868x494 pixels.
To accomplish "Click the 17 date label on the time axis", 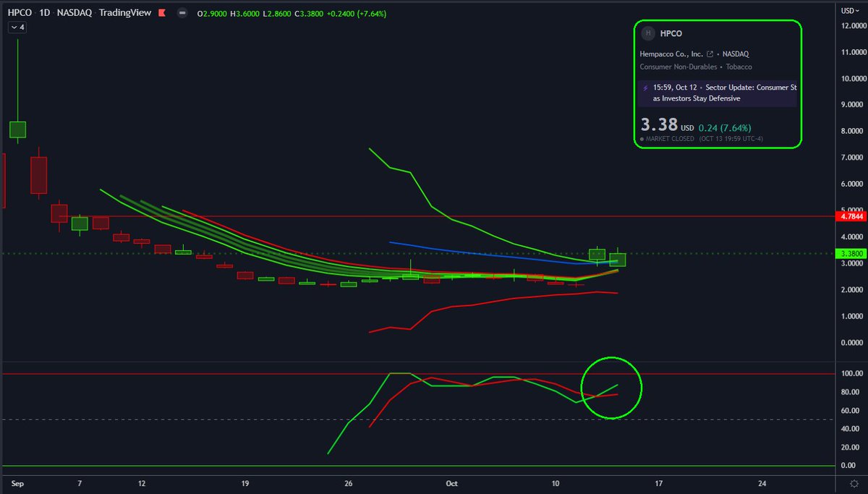I will [x=658, y=482].
